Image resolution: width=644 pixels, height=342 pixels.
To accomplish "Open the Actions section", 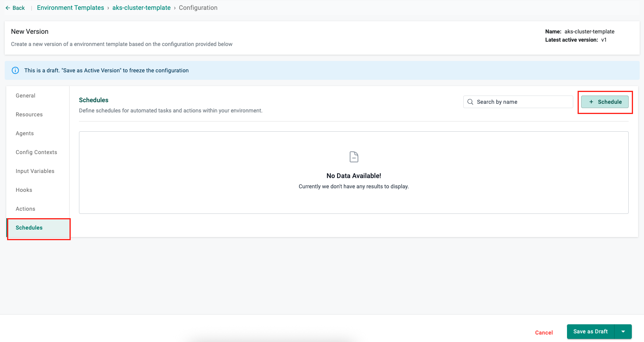I will (26, 209).
